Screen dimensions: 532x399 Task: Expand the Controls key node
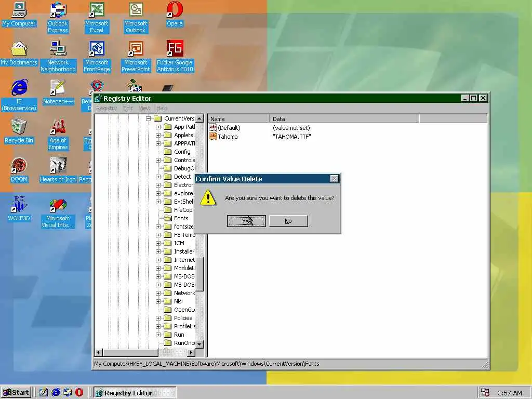click(x=158, y=160)
